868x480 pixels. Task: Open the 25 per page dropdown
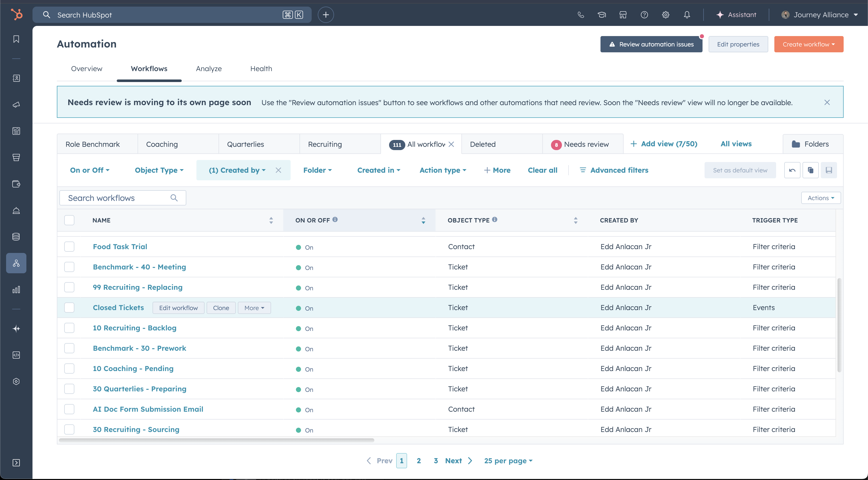(508, 461)
